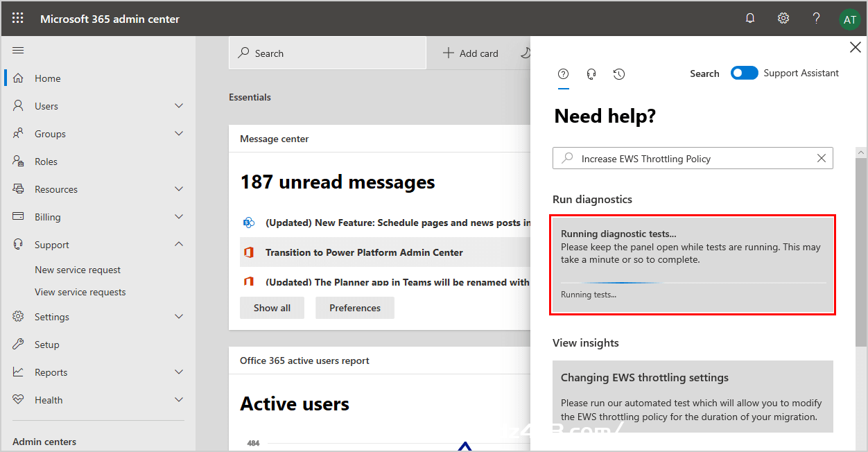Open the settings gear in the header
The width and height of the screenshot is (868, 452).
pos(783,19)
